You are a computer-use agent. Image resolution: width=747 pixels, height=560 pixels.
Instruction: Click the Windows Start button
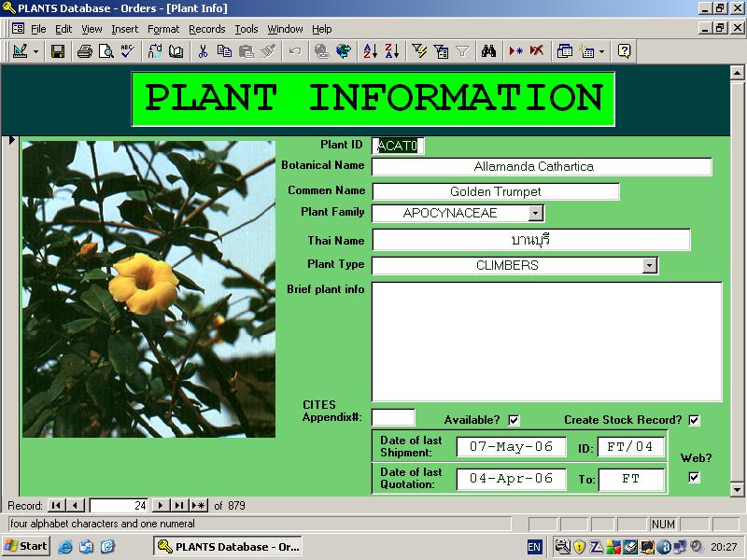point(26,546)
